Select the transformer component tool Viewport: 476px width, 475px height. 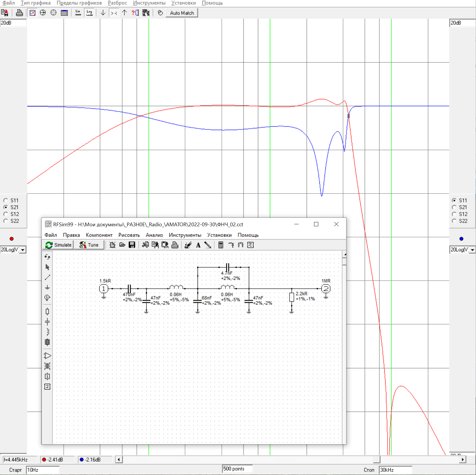click(47, 366)
